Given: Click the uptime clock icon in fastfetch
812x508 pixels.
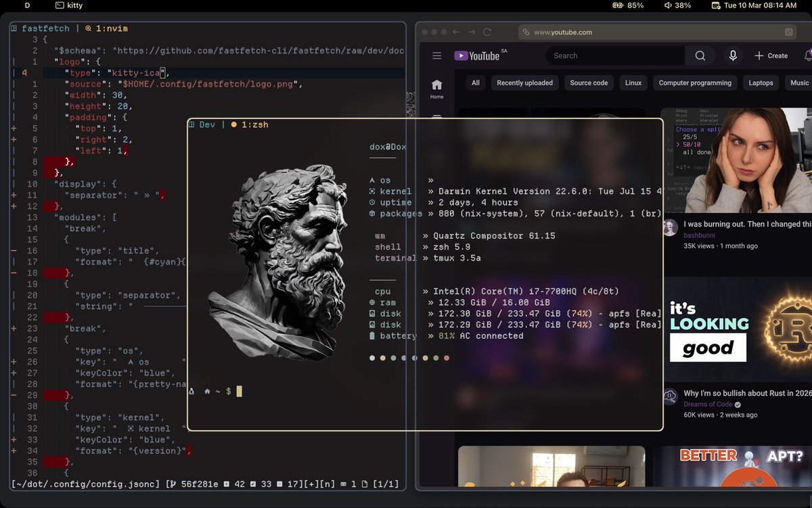Looking at the screenshot, I should 372,202.
